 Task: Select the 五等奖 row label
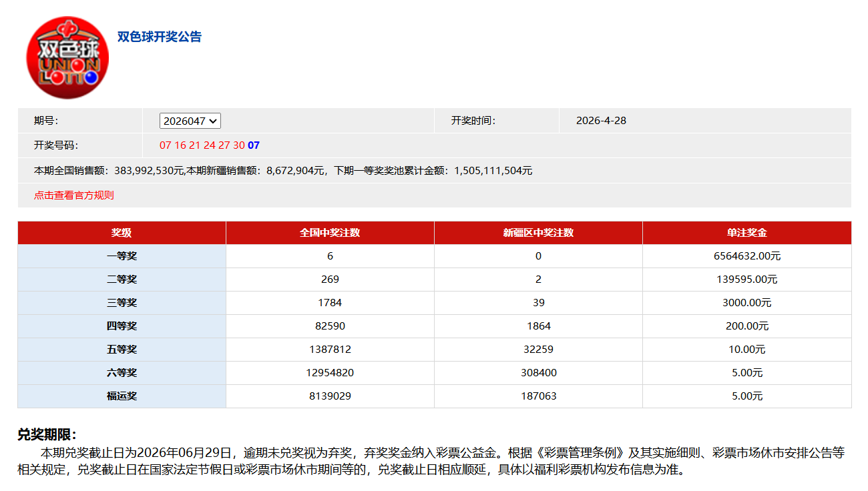coord(122,350)
